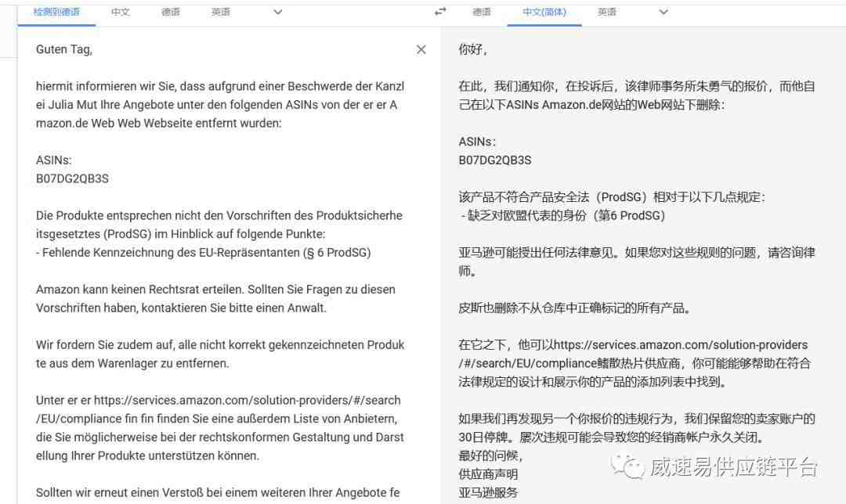
Task: Expand the source language dropdown arrow
Action: click(x=278, y=12)
